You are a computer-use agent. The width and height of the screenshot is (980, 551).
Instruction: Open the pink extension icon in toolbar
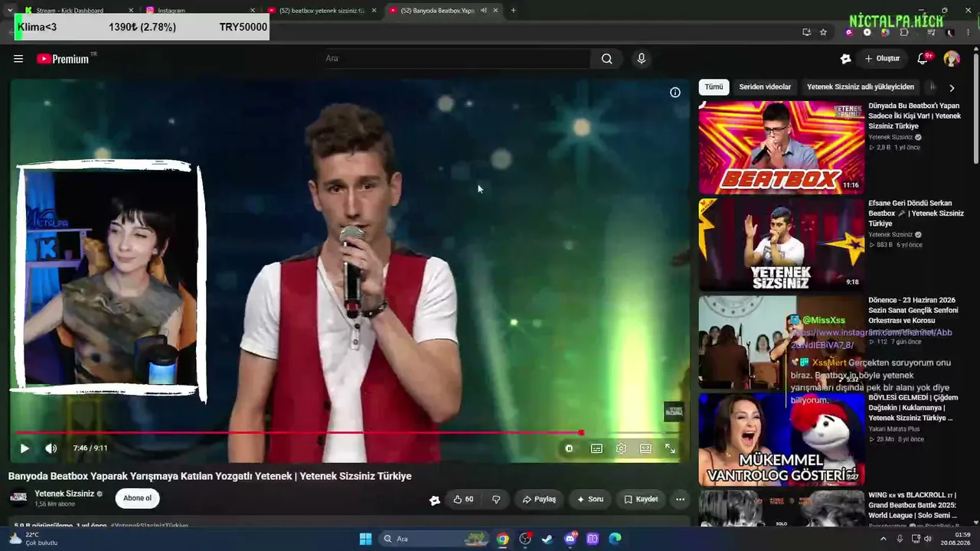point(848,32)
